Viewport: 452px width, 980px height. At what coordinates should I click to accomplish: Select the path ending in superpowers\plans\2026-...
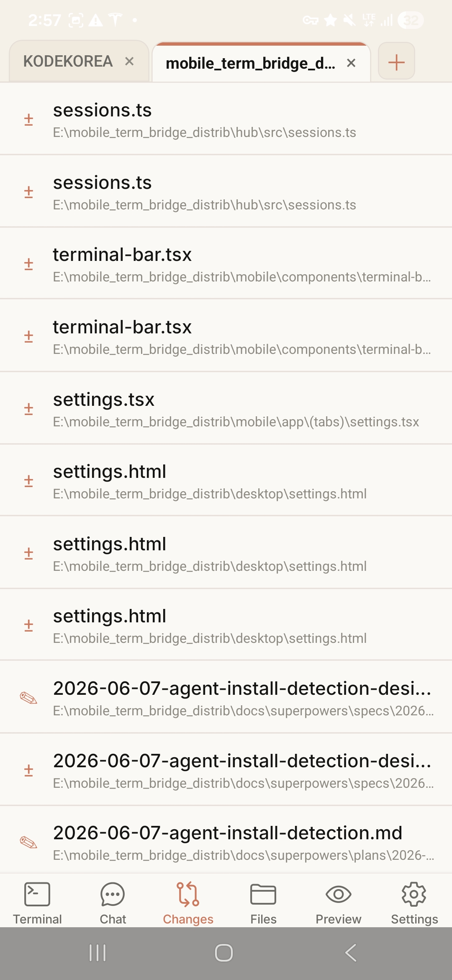244,855
